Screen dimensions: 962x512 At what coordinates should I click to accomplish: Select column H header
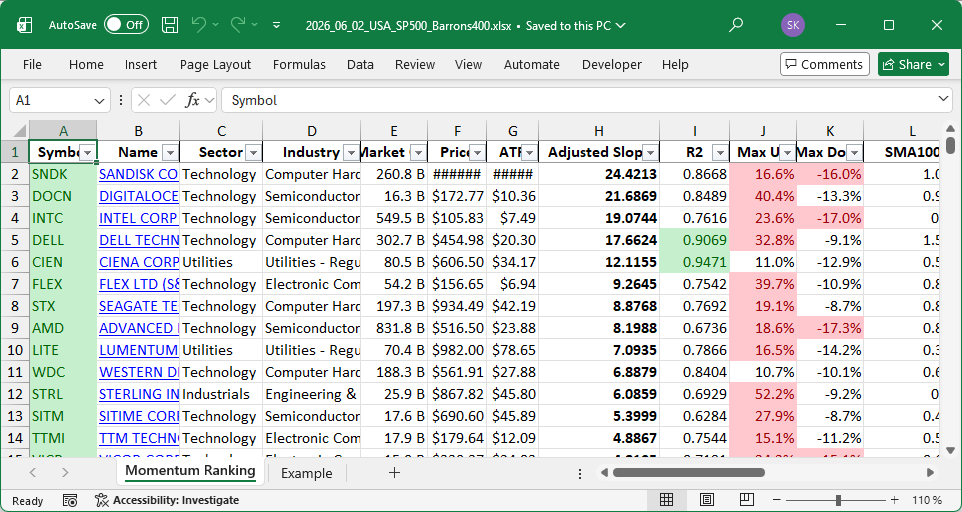pyautogui.click(x=599, y=131)
